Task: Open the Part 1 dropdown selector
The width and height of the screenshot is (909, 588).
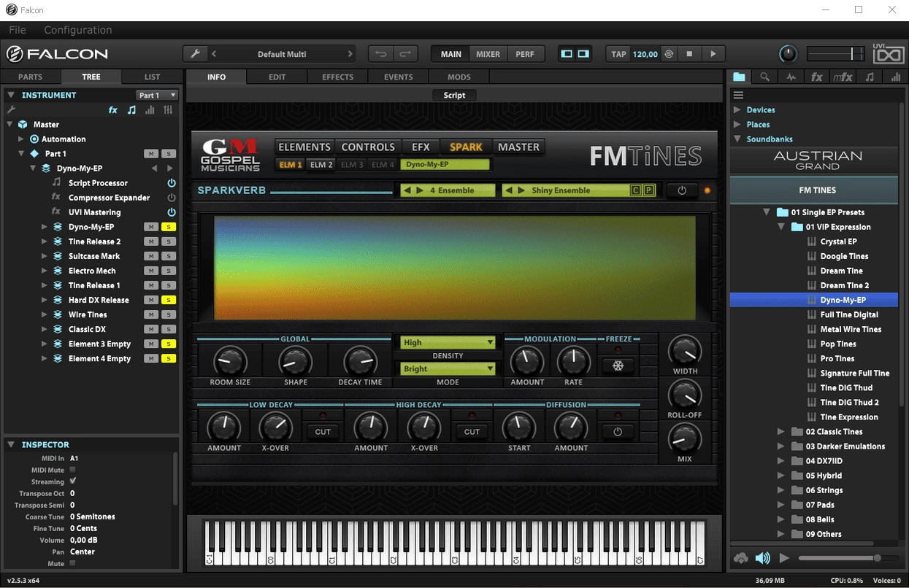Action: click(x=157, y=95)
